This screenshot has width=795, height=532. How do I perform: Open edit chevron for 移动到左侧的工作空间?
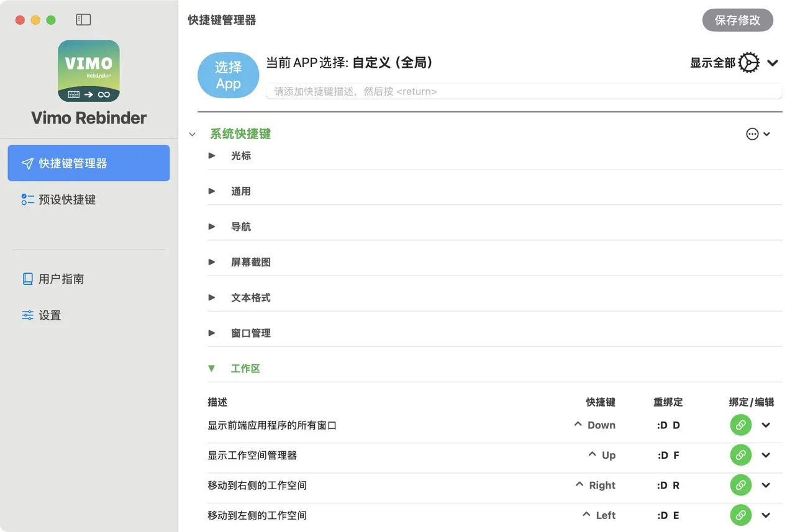point(766,515)
